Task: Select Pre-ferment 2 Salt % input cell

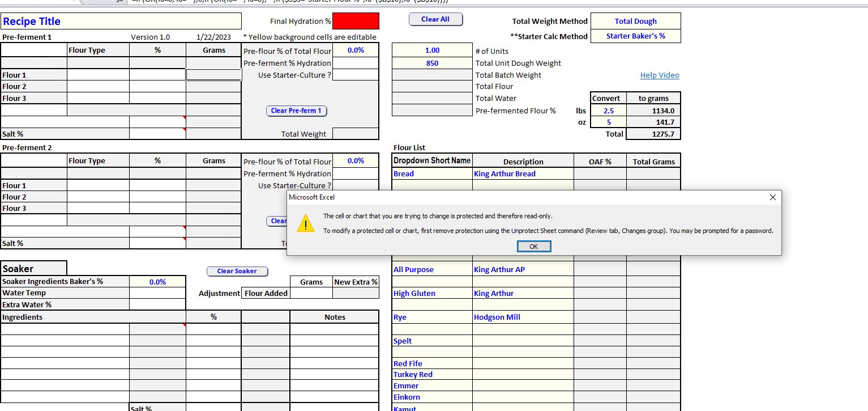Action: coord(157,243)
